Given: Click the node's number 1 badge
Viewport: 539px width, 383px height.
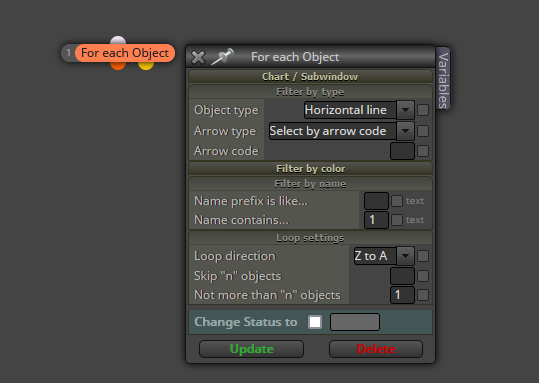Looking at the screenshot, I should point(69,53).
